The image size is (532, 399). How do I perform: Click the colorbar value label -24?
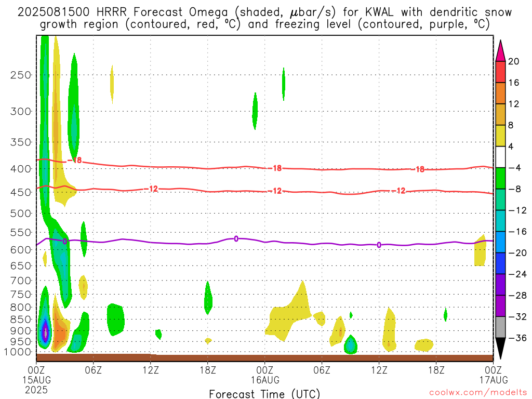pos(517,274)
